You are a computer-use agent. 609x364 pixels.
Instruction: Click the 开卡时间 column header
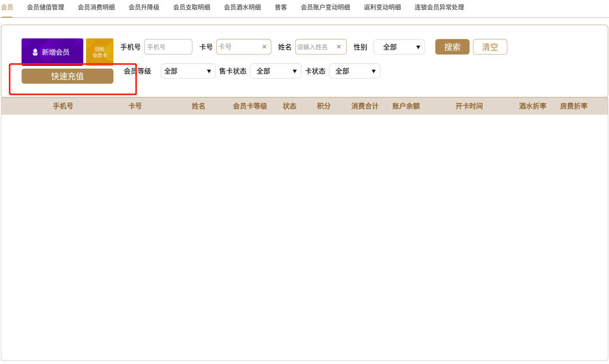pyautogui.click(x=469, y=106)
